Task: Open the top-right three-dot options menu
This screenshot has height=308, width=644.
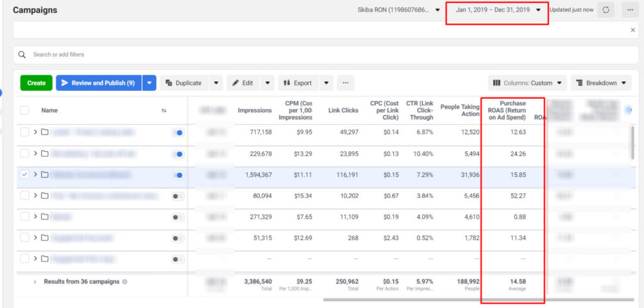Action: [630, 10]
